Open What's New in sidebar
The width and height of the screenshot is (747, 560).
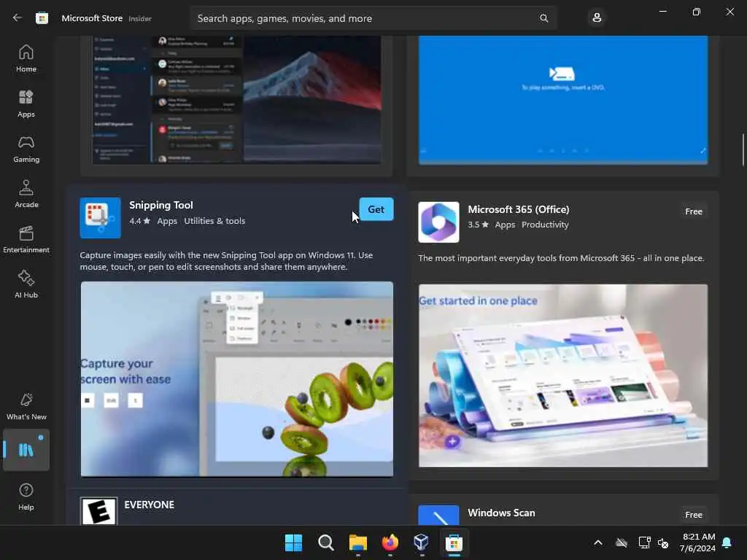[26, 406]
